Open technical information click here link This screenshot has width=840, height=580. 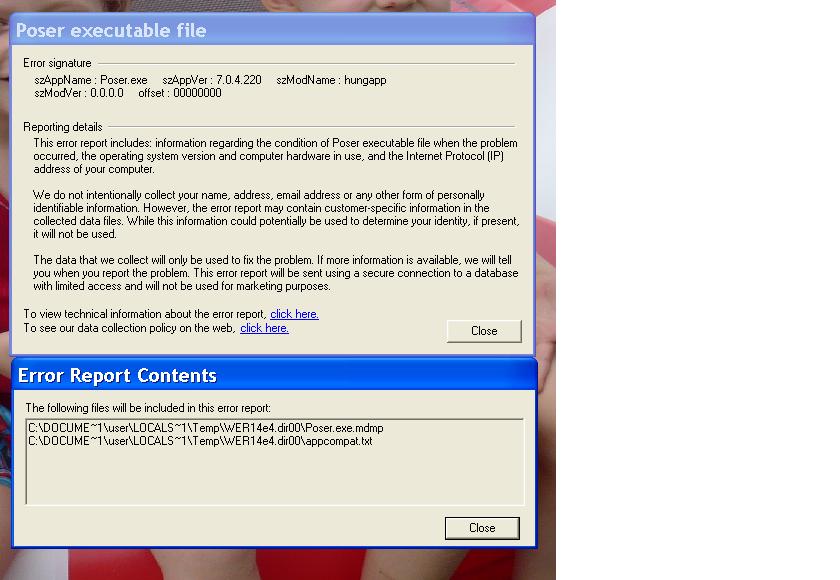tap(294, 314)
